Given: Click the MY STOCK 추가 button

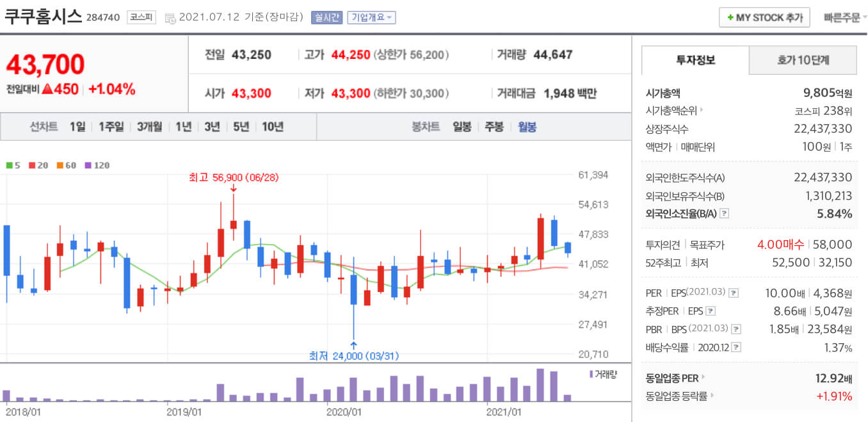Looking at the screenshot, I should pos(765,17).
